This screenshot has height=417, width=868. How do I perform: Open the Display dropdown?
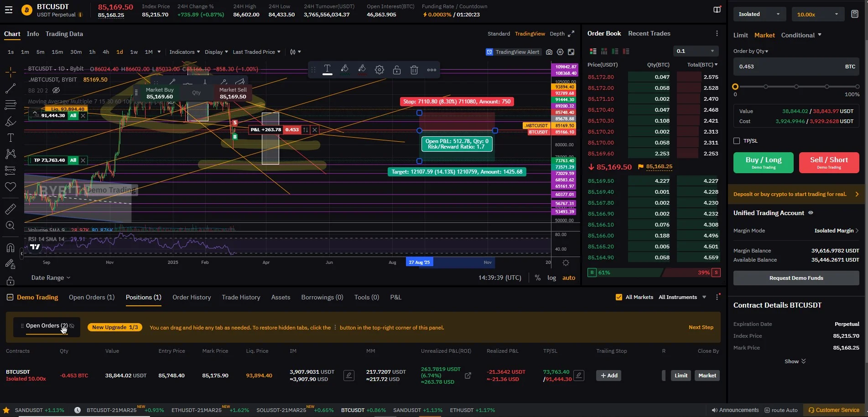point(216,52)
